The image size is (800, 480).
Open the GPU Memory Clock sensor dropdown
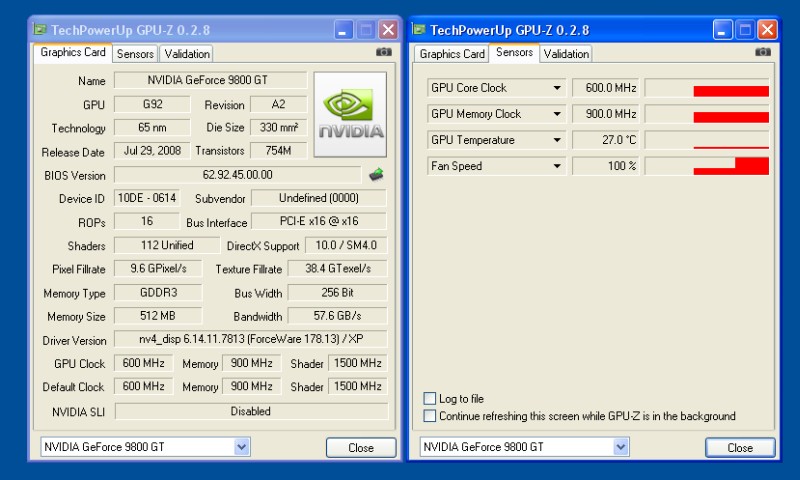(x=557, y=114)
